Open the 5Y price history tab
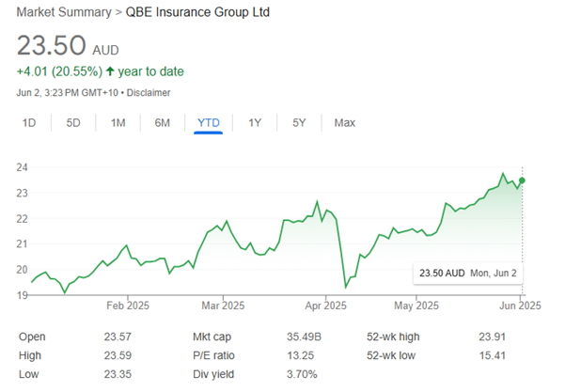 point(299,123)
